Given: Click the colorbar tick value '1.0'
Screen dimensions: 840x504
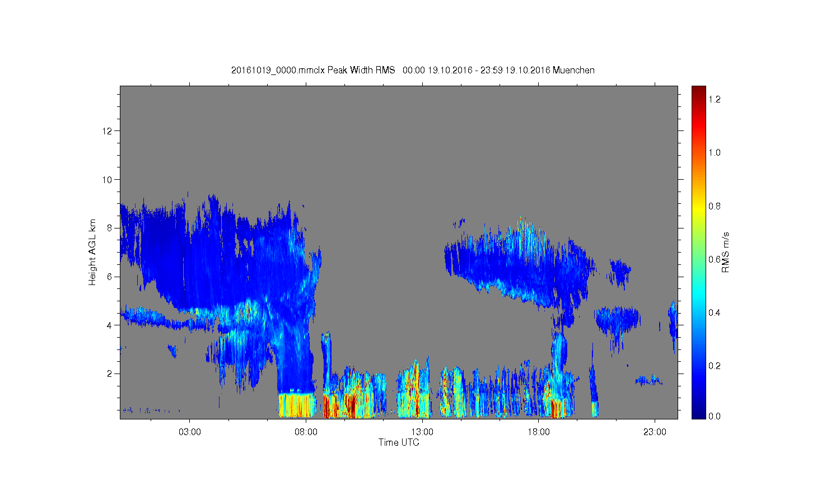Looking at the screenshot, I should [715, 152].
